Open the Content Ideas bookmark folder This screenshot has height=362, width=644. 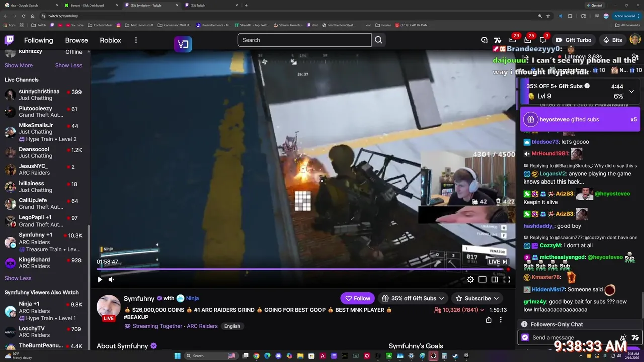100,25
